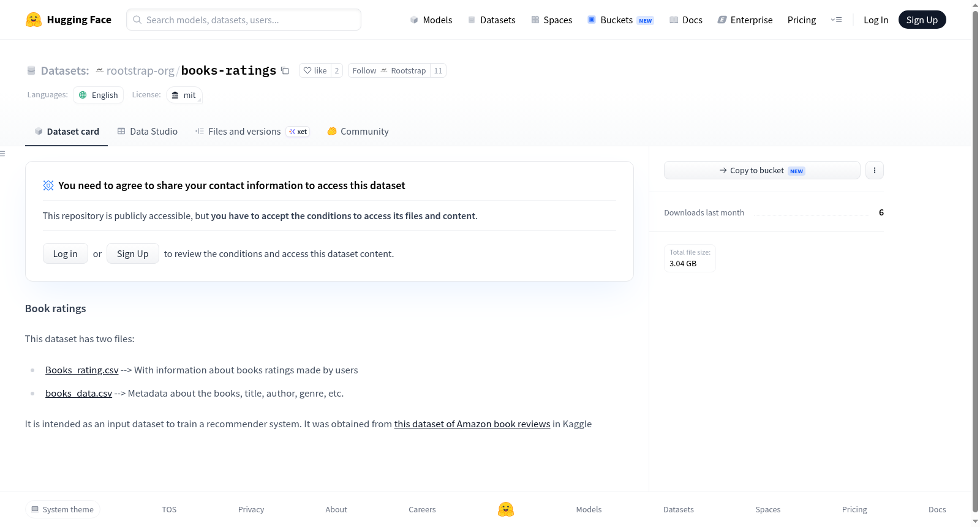Open Docs link in the footer
The image size is (980, 527).
click(937, 509)
